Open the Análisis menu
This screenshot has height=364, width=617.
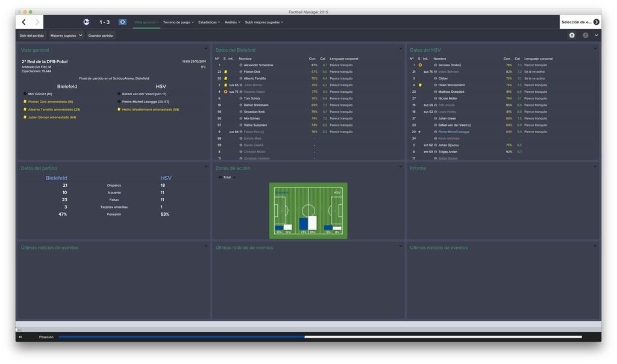[x=232, y=22]
